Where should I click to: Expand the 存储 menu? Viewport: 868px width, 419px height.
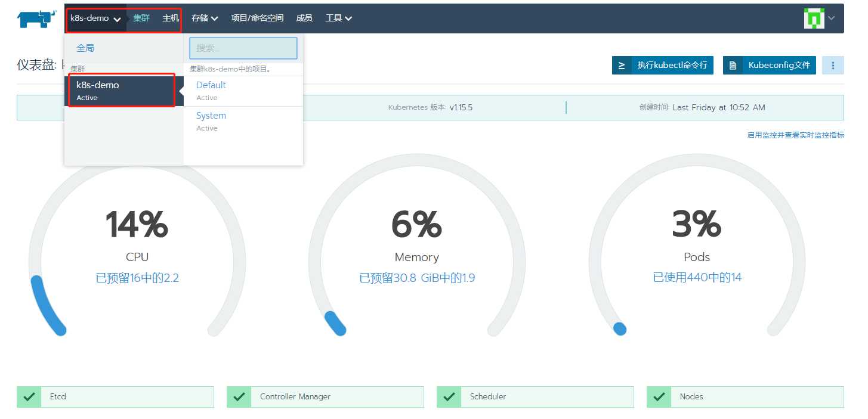(205, 18)
